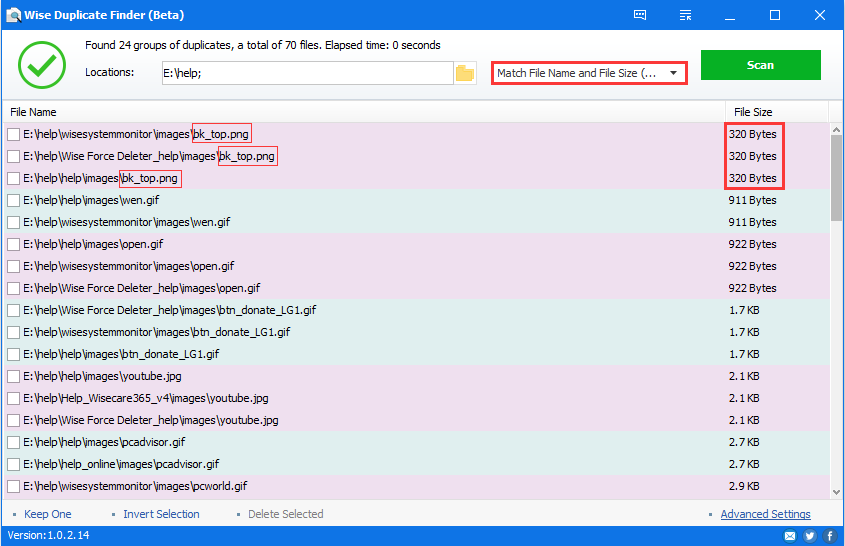This screenshot has width=845, height=546.
Task: Check help\help\images\btn_donate_LG1.gif box
Action: [13, 354]
